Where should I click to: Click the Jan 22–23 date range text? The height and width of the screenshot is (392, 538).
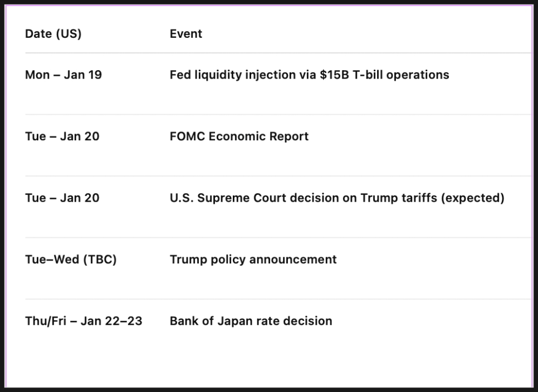pyautogui.click(x=111, y=321)
